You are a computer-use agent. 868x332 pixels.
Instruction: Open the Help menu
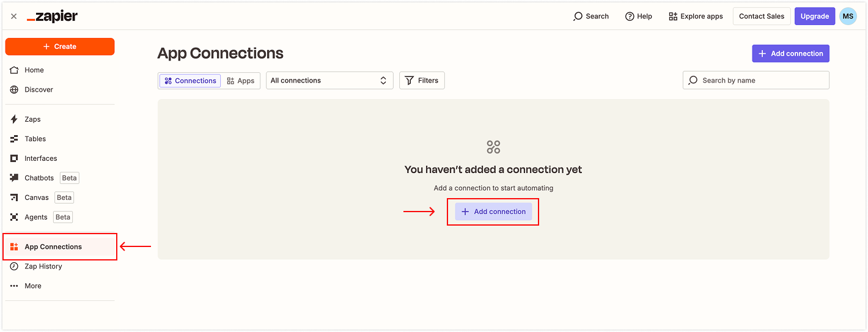[x=638, y=17]
